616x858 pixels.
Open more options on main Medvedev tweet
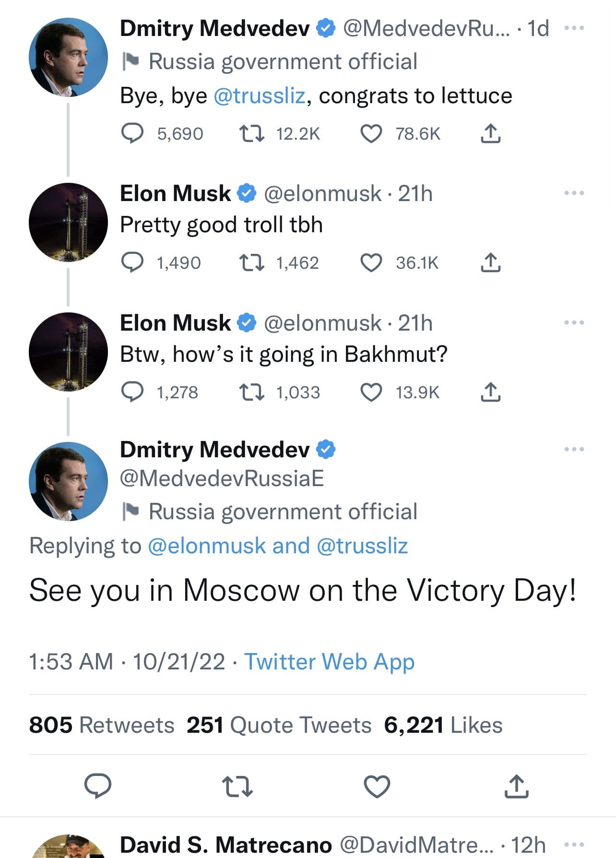pyautogui.click(x=574, y=449)
